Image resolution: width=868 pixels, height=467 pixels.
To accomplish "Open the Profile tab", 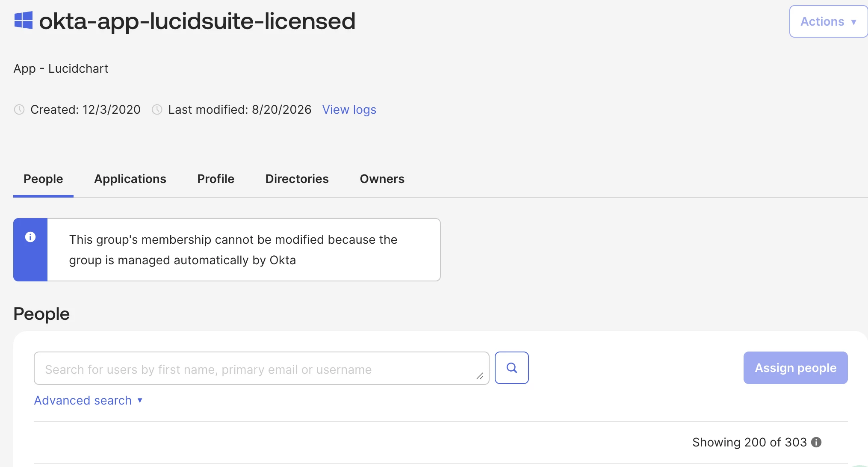I will [216, 179].
